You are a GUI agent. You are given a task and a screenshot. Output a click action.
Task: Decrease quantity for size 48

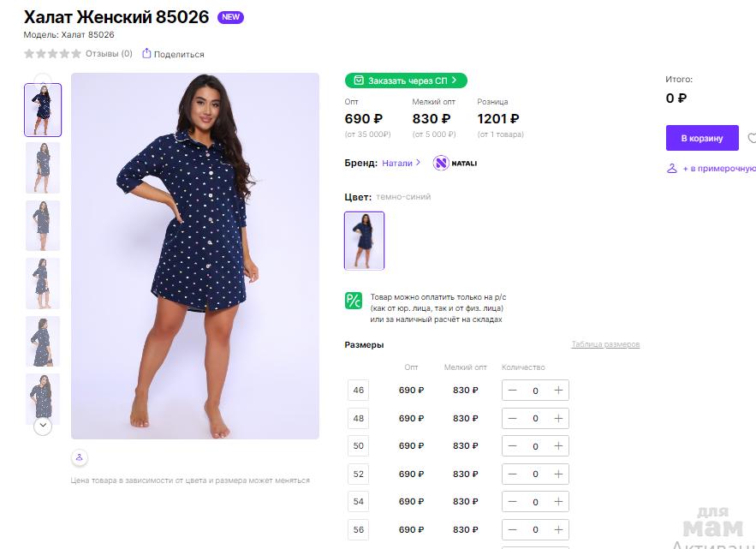[512, 419]
